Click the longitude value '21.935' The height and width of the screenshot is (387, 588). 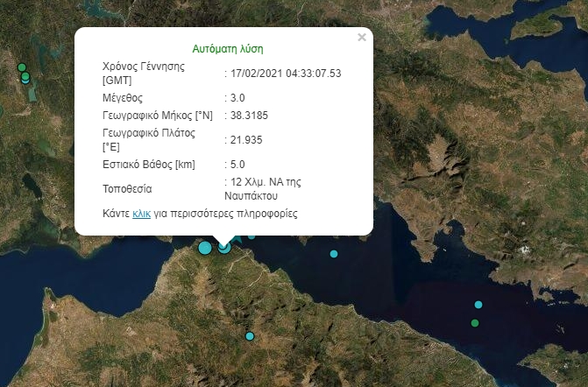[246, 140]
